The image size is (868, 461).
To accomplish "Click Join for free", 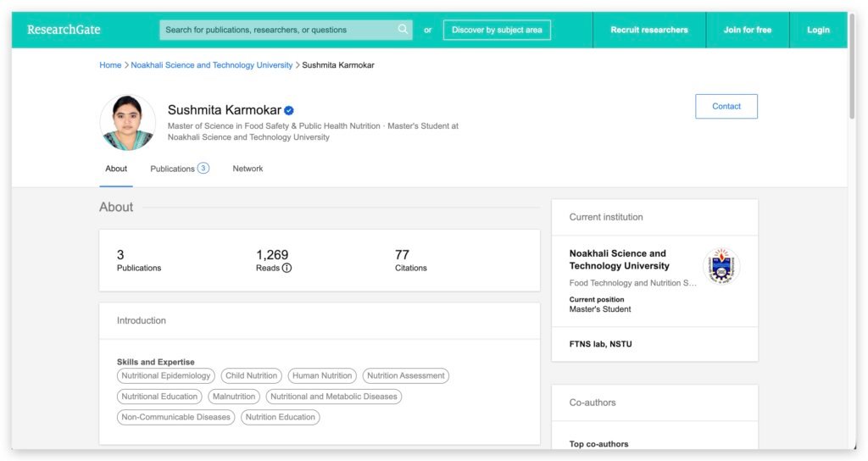I will [x=748, y=30].
